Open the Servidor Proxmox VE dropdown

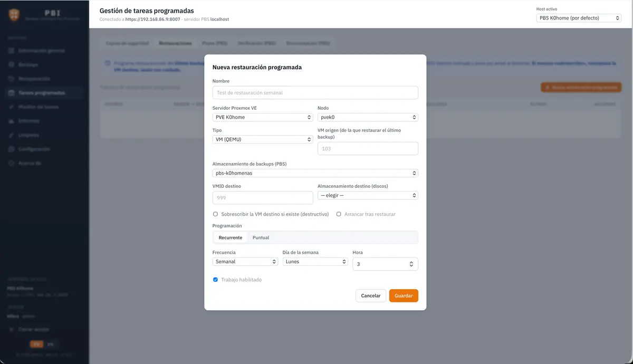[x=263, y=117]
